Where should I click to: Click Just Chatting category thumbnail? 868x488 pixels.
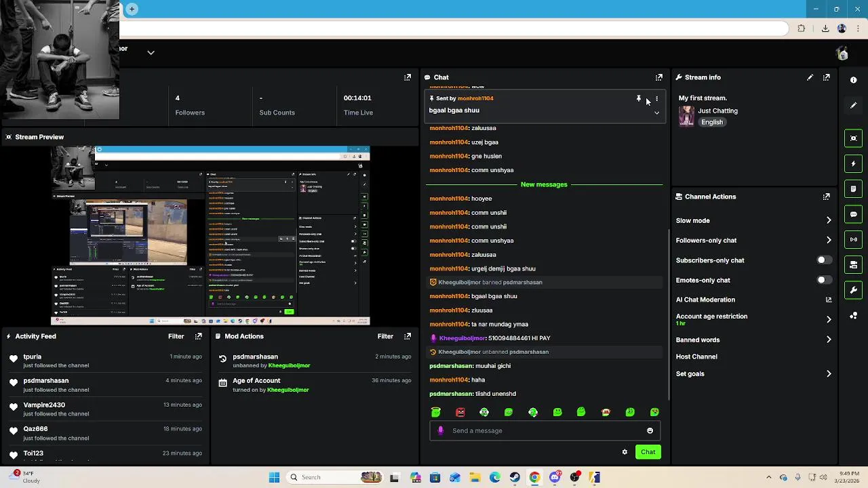686,116
